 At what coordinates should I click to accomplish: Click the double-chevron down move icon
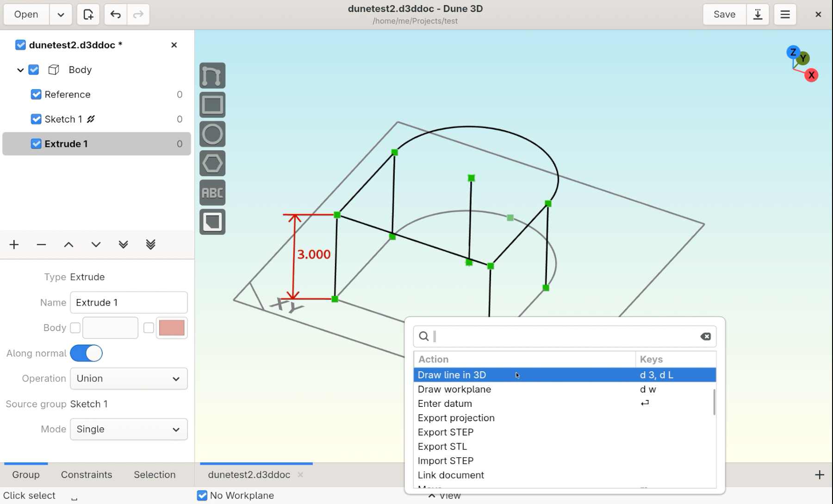click(123, 245)
